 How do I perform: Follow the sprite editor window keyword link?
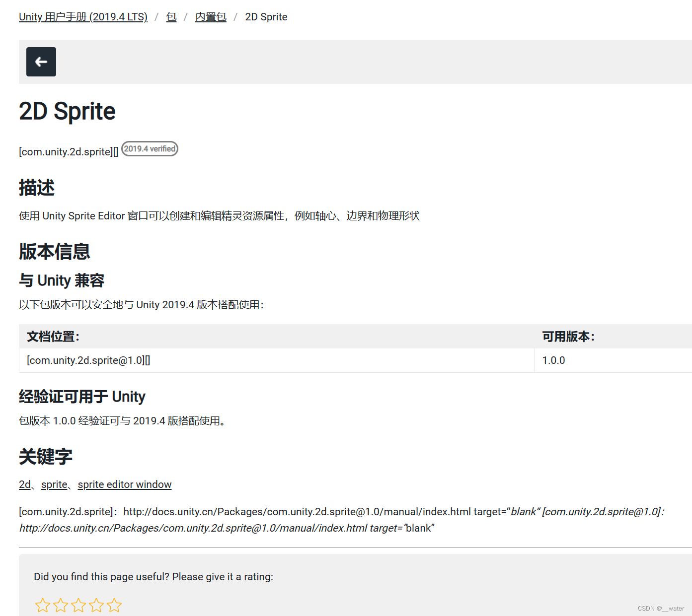click(125, 484)
